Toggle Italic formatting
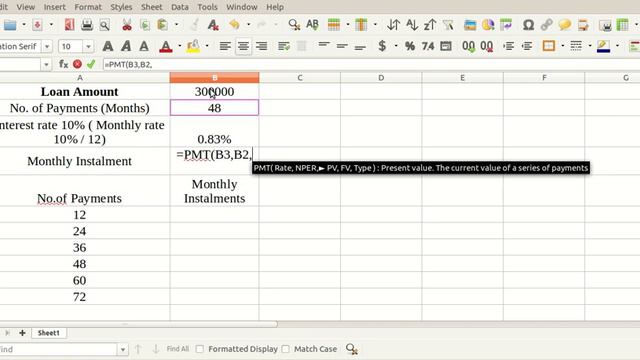This screenshot has height=360, width=640. (126, 46)
